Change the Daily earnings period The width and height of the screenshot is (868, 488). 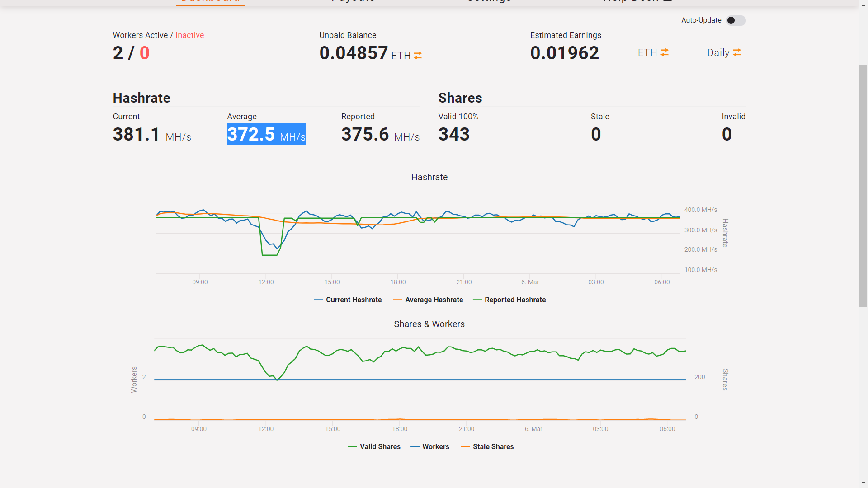(718, 53)
